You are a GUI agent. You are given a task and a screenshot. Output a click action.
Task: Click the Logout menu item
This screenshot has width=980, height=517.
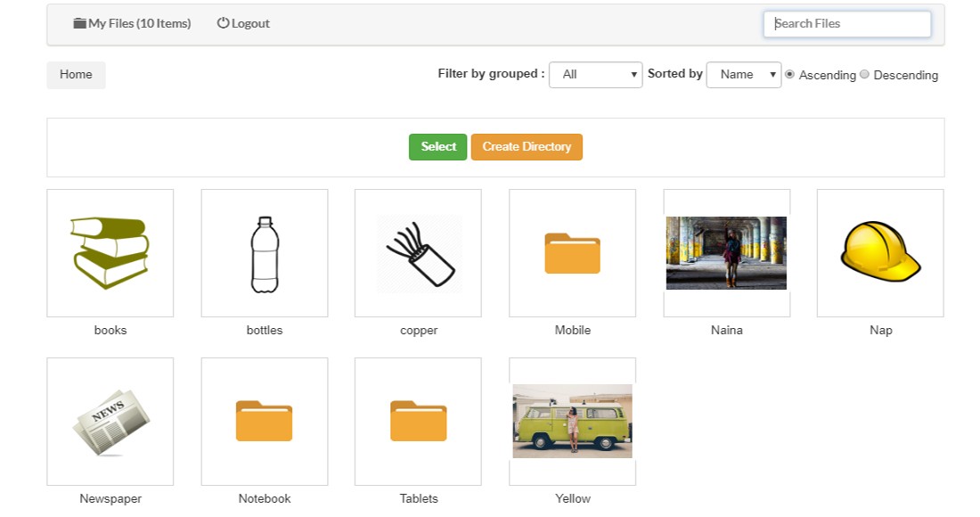pos(243,24)
